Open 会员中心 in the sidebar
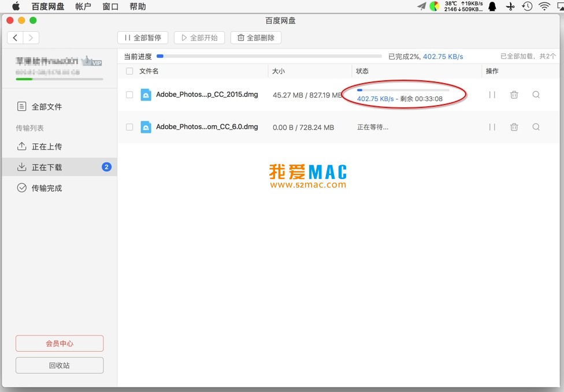 (60, 344)
